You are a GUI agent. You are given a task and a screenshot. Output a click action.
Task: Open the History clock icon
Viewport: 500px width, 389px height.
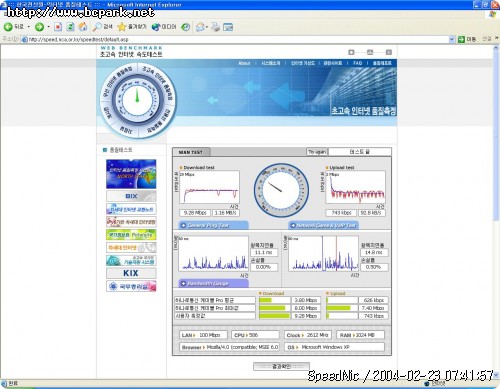point(186,27)
